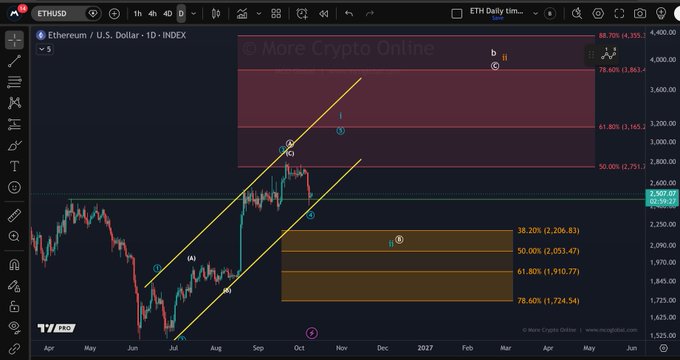The height and width of the screenshot is (360, 680).
Task: Open the layout setup square icon
Action: (457, 14)
